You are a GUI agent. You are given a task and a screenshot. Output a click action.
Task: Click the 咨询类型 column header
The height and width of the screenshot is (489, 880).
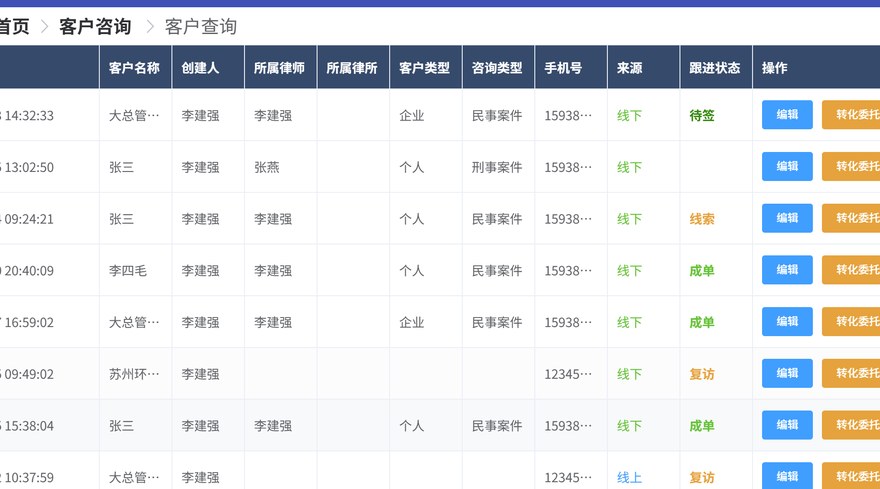point(497,68)
